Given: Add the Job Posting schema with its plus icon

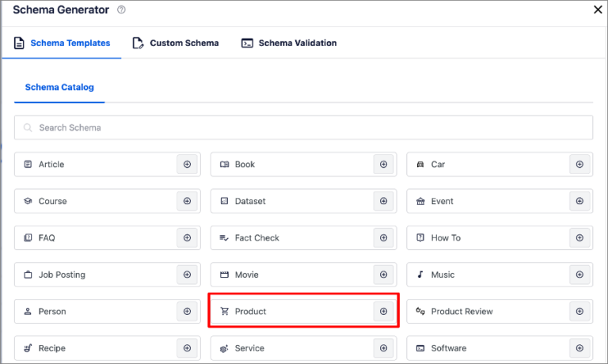Looking at the screenshot, I should (x=187, y=275).
